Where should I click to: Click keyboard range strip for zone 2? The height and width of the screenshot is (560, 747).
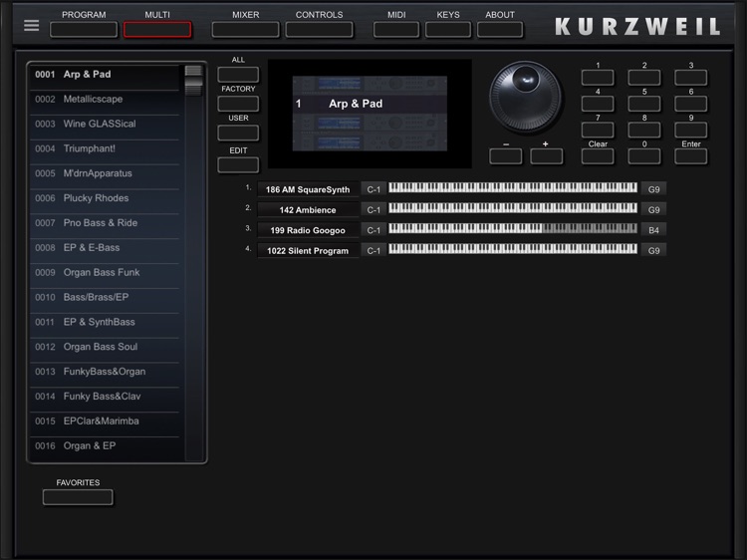tap(512, 209)
